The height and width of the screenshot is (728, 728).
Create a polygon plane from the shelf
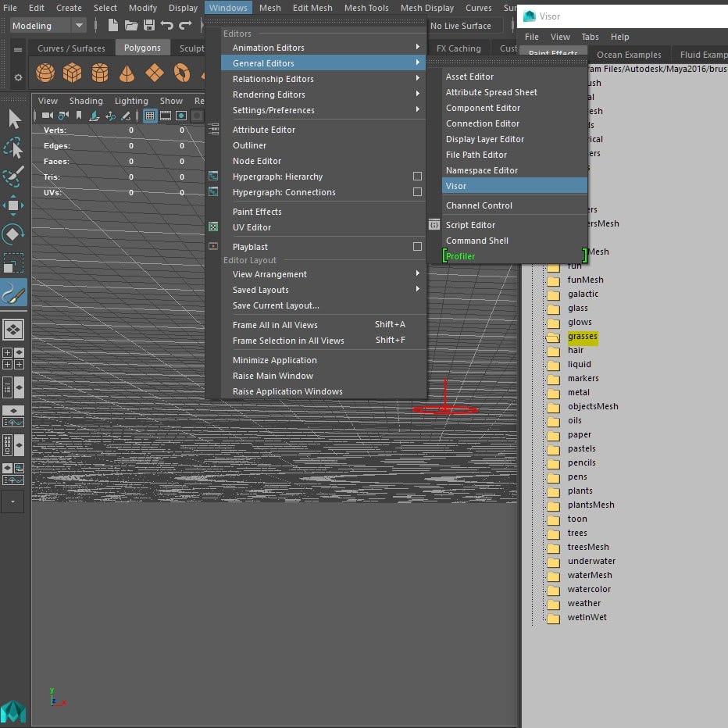(154, 73)
